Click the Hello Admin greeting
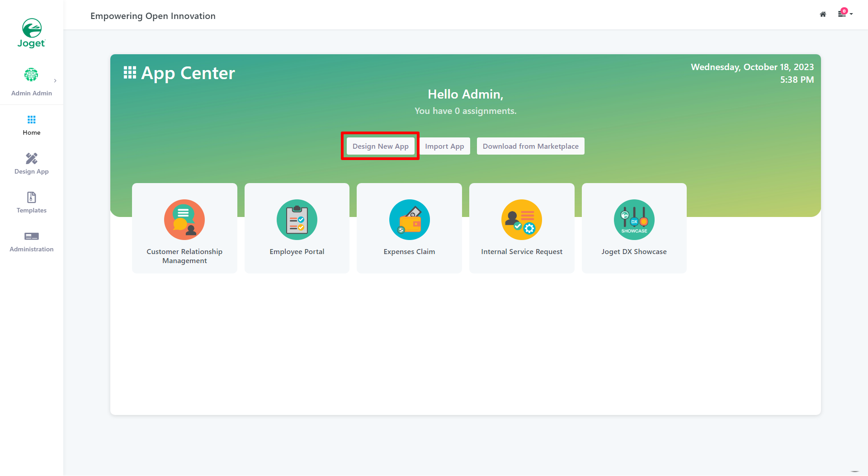 466,94
